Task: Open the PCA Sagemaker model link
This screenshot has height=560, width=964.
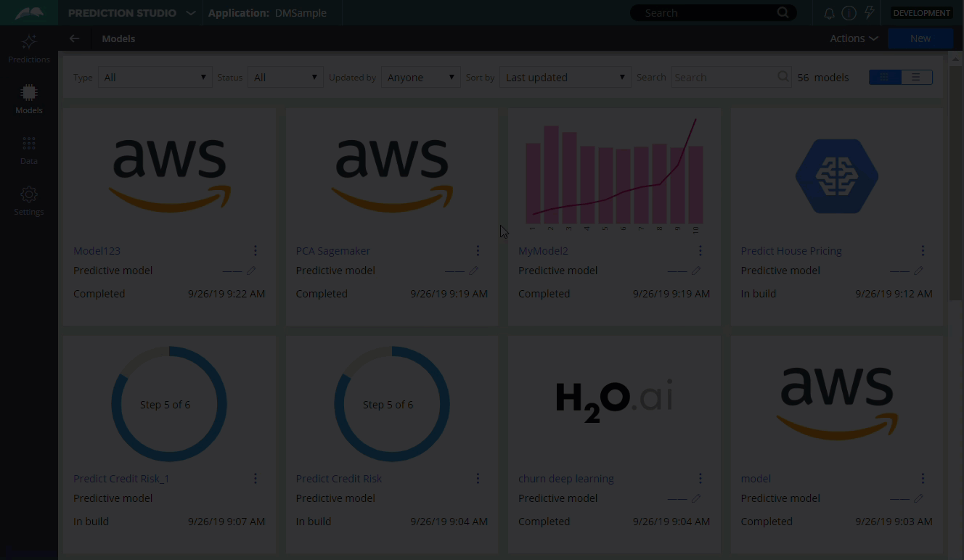Action: (332, 251)
